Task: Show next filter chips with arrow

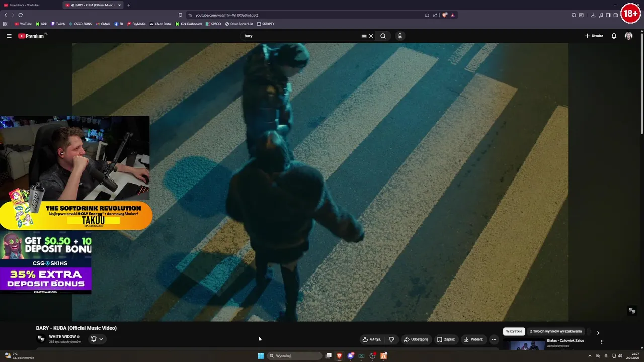Action: coord(598,332)
